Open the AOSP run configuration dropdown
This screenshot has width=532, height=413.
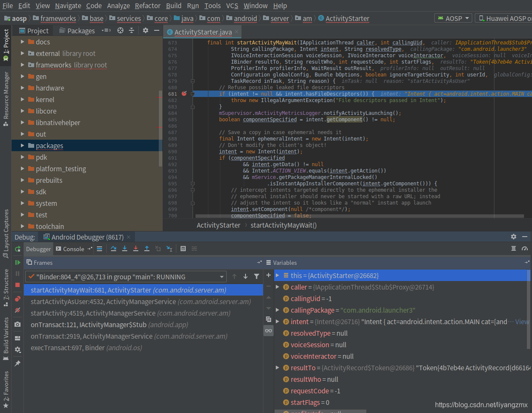pos(453,18)
